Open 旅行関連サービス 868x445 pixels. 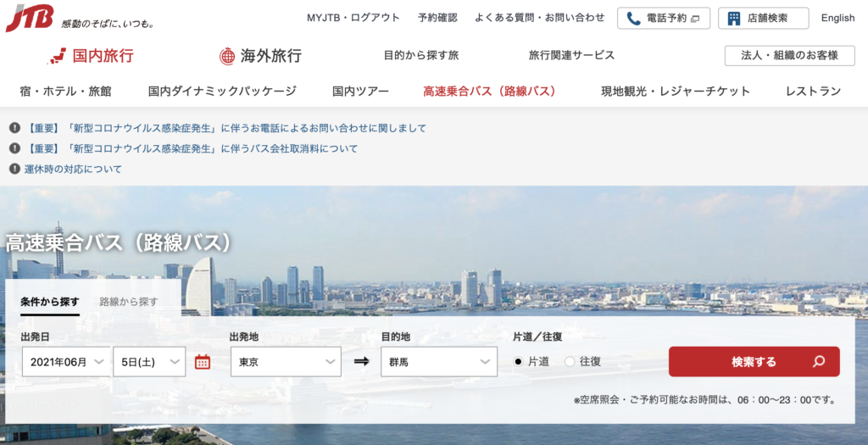tap(571, 55)
